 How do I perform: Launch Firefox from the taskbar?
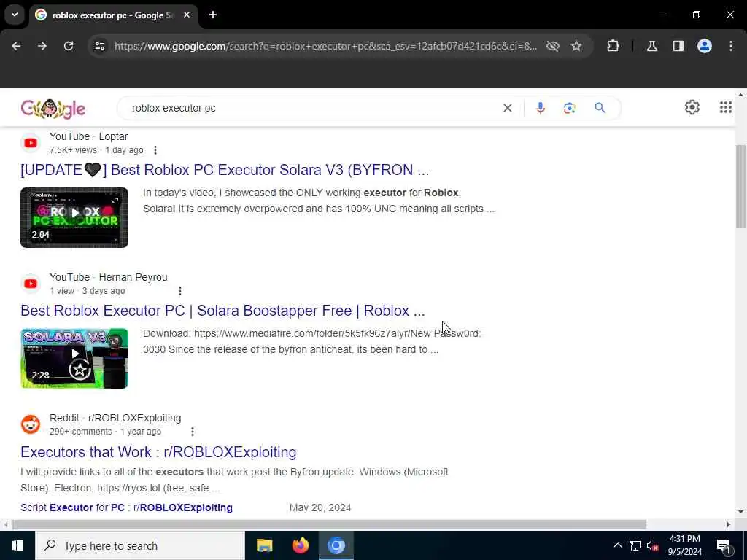point(300,545)
